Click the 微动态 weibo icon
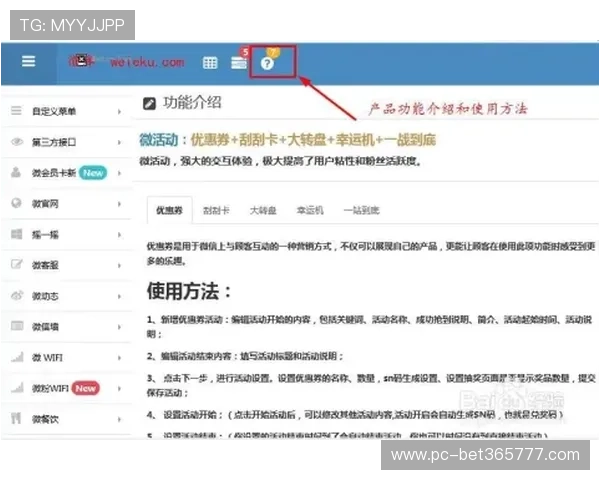600x480 pixels. [17, 295]
